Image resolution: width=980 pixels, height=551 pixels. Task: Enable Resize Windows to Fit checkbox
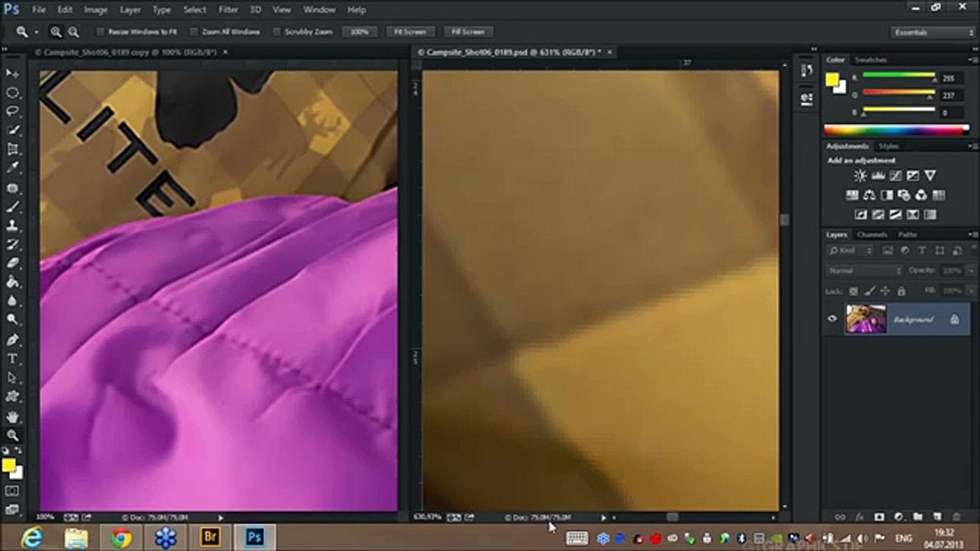(x=100, y=32)
